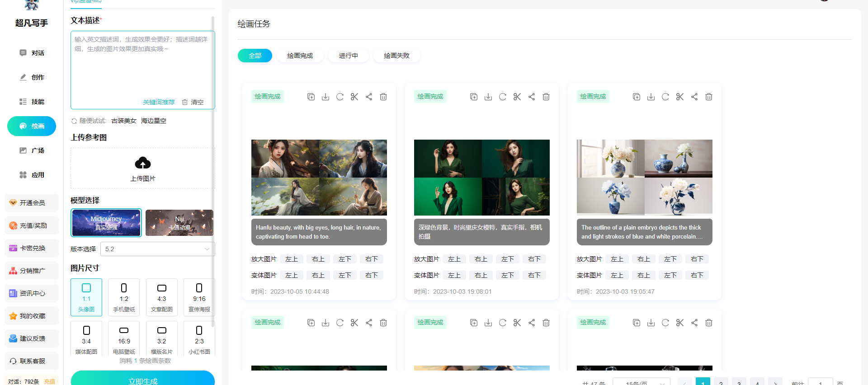Upscale 左上 of Hanfu beauty image
Screen dimensions: 868x385
292,259
